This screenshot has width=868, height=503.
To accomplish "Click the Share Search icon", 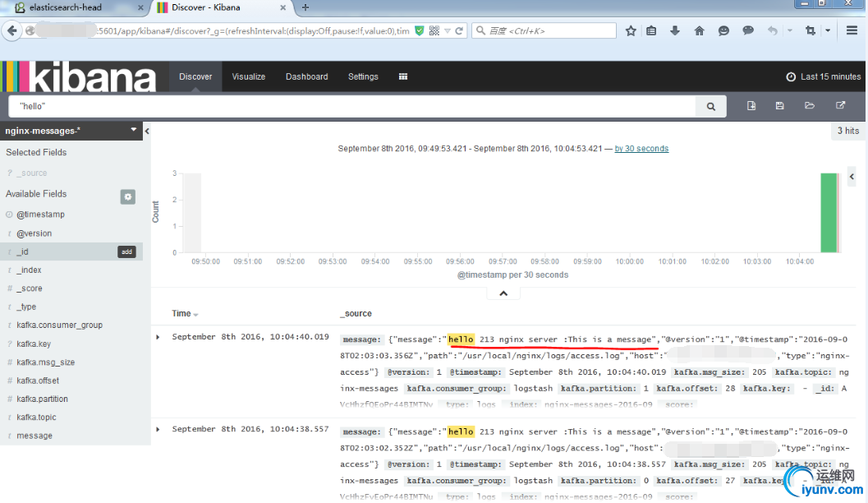I will click(840, 106).
